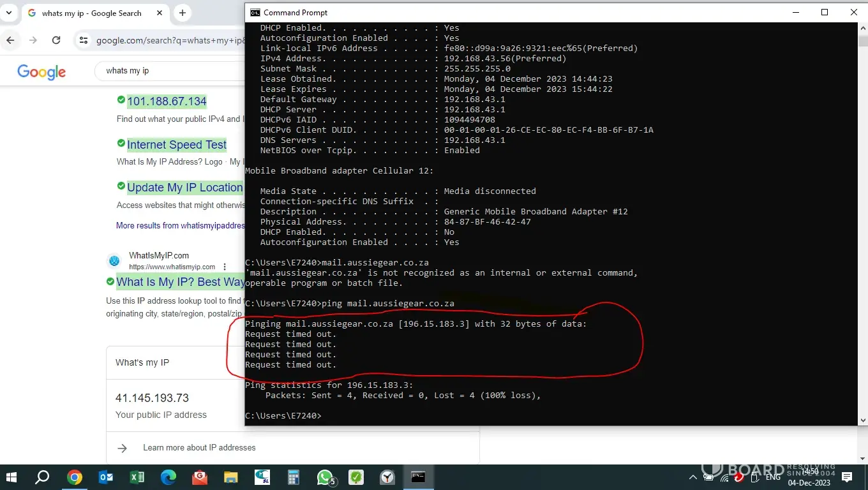Open the Action Center notifications icon
868x490 pixels.
(x=847, y=477)
